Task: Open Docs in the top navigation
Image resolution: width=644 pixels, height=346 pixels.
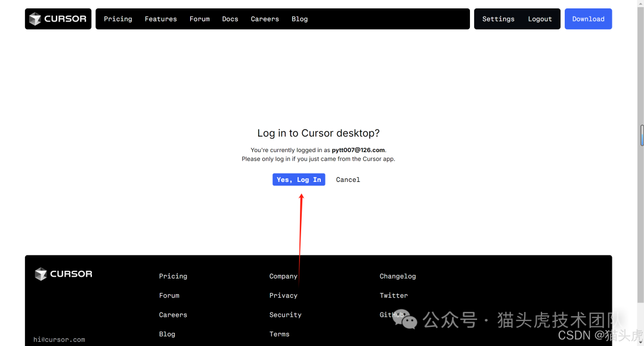Action: point(230,19)
